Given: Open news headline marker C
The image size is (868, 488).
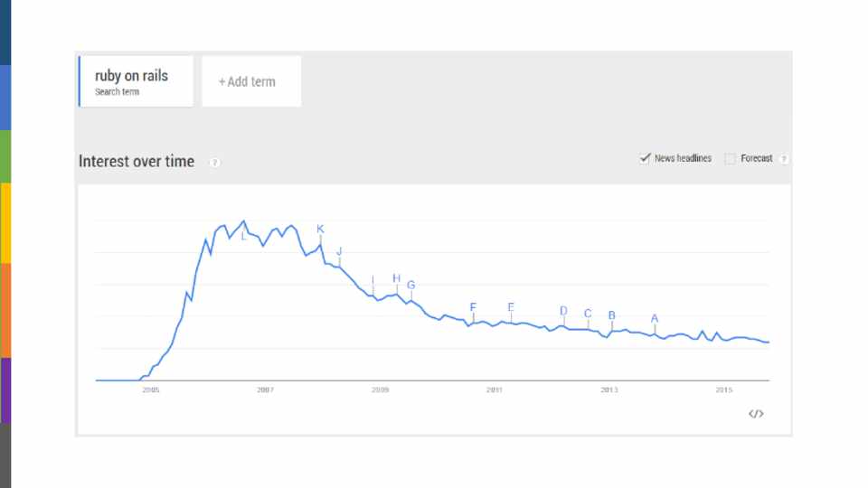Looking at the screenshot, I should pos(588,314).
